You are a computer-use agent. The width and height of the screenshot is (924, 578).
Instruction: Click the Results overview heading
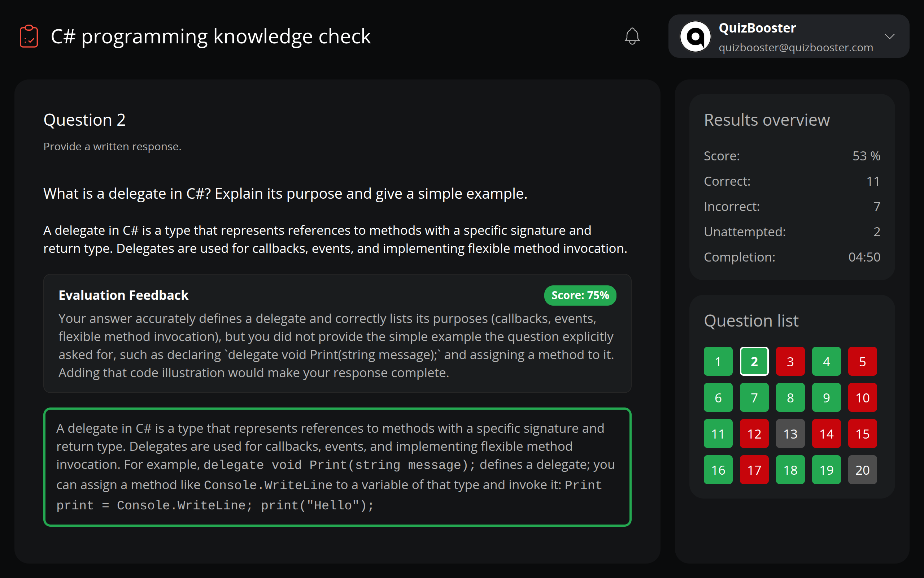click(767, 120)
